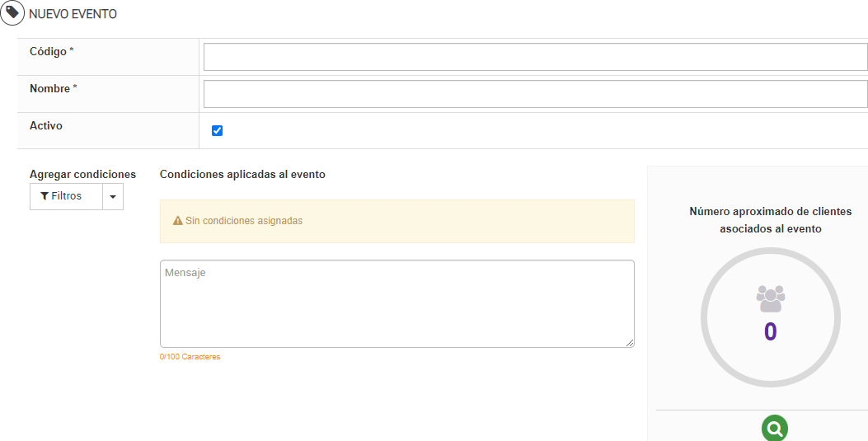Expand the caret dropdown next to Filtros
The width and height of the screenshot is (868, 441).
[113, 197]
